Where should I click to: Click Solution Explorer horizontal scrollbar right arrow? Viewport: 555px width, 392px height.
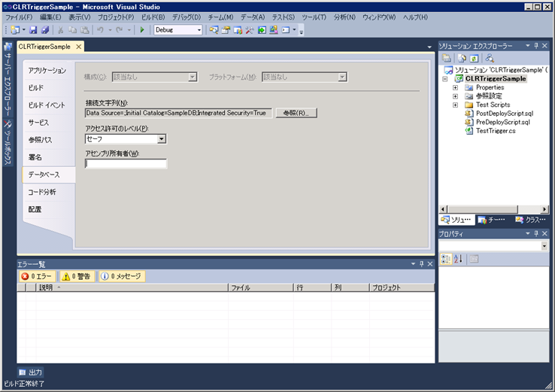click(x=544, y=209)
